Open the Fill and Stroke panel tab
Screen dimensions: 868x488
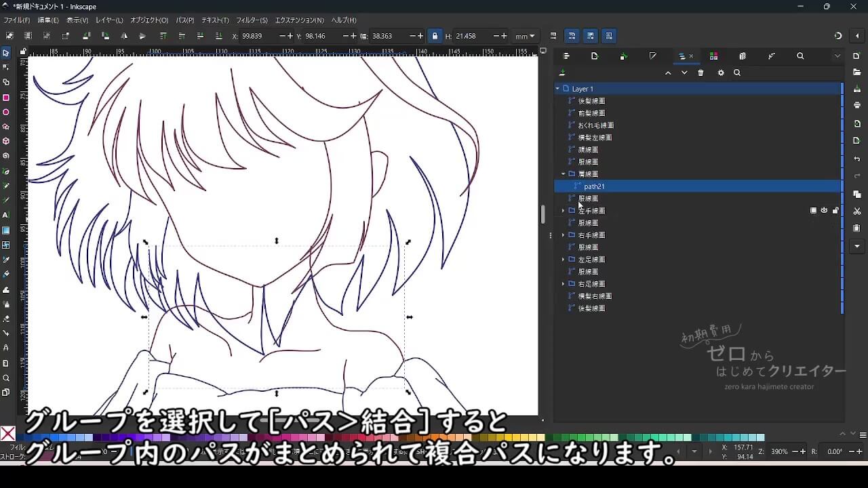pyautogui.click(x=652, y=56)
